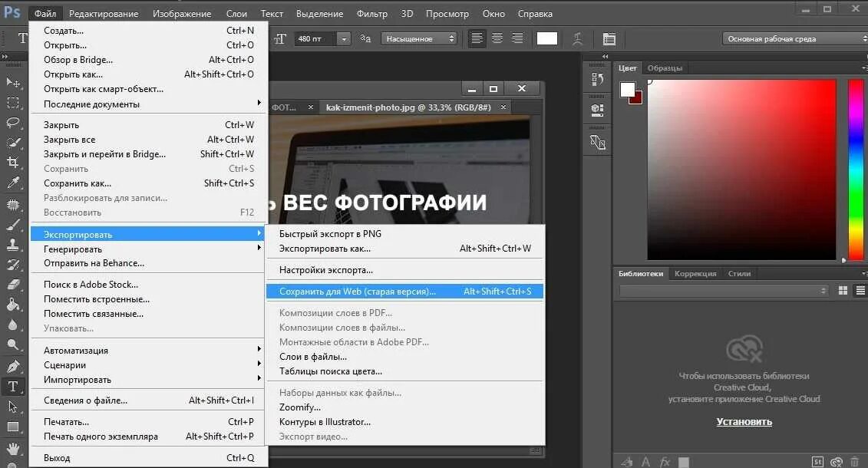The width and height of the screenshot is (868, 468).
Task: Click the white text color swatch
Action: (x=547, y=38)
